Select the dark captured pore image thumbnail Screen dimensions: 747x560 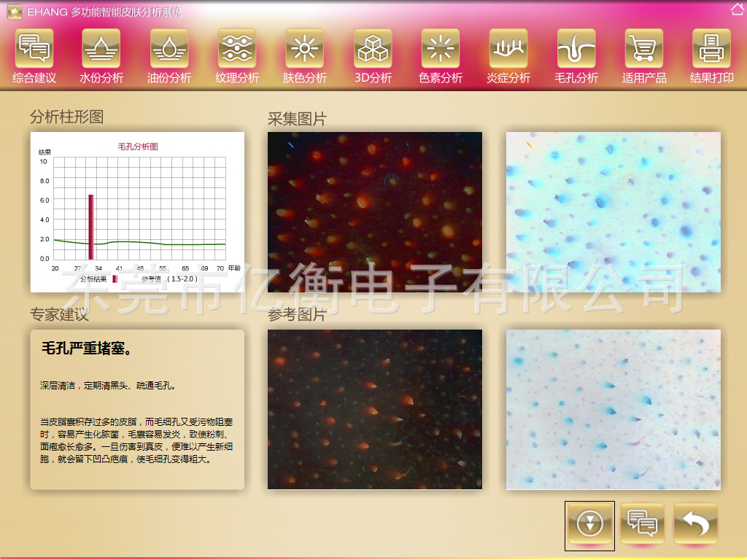pyautogui.click(x=375, y=212)
